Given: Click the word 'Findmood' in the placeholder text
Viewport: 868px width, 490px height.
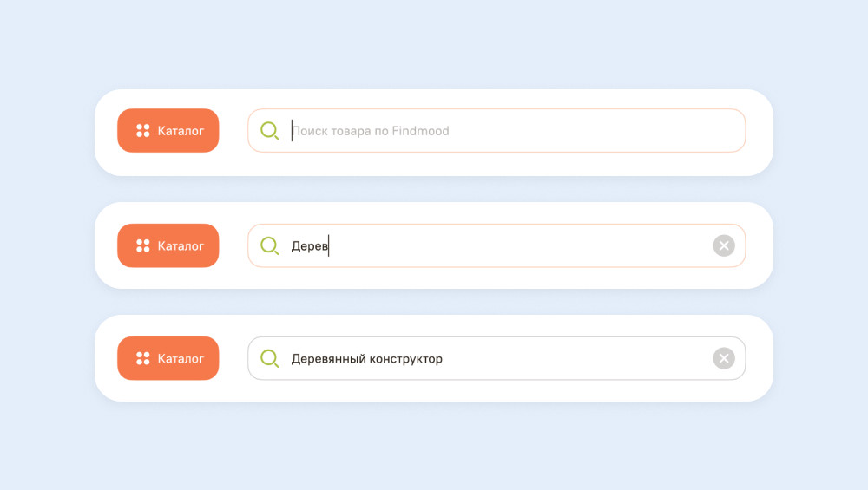Looking at the screenshot, I should point(420,131).
